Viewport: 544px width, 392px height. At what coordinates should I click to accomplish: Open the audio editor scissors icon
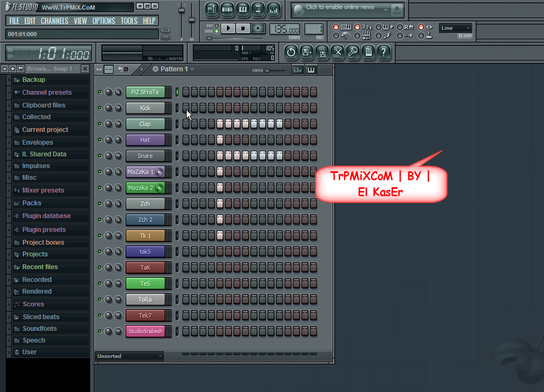tap(338, 52)
